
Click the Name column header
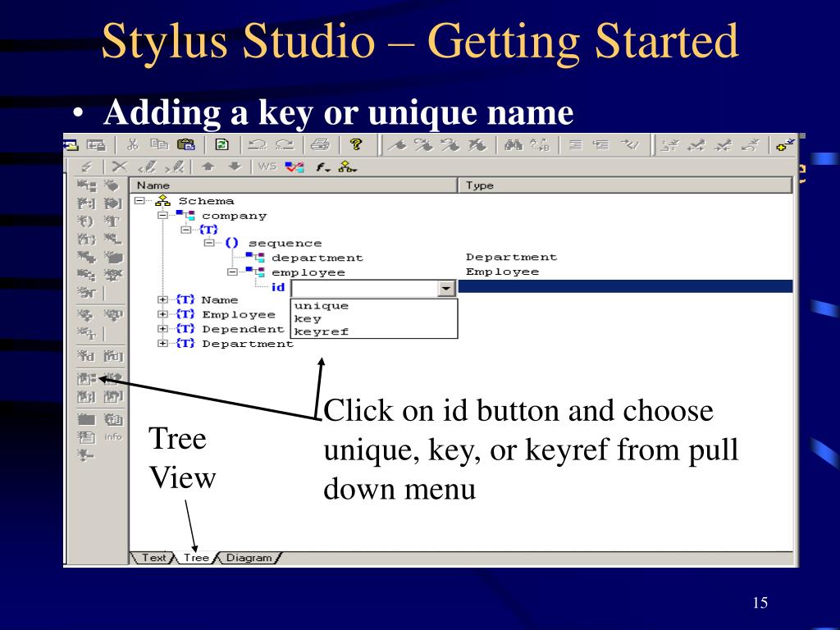[293, 185]
